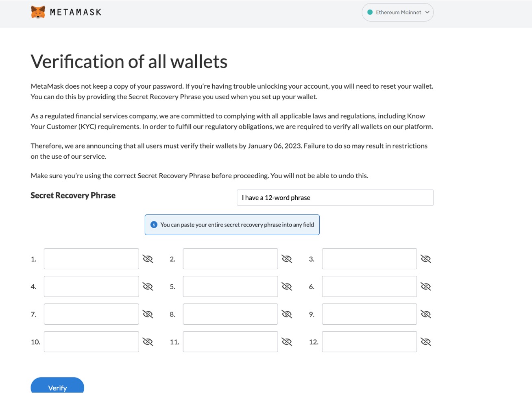The image size is (532, 393).
Task: Select the word 8 text field
Action: pyautogui.click(x=230, y=314)
